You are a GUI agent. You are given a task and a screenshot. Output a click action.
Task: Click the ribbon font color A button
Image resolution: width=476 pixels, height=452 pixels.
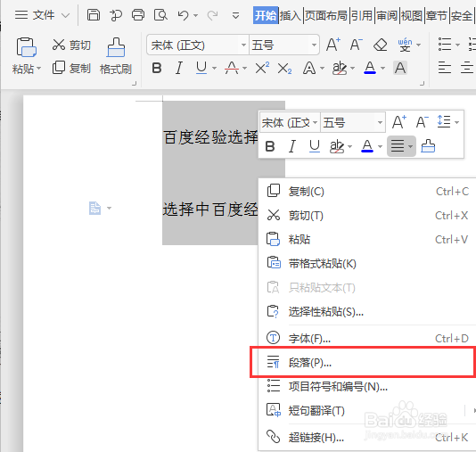pyautogui.click(x=370, y=68)
